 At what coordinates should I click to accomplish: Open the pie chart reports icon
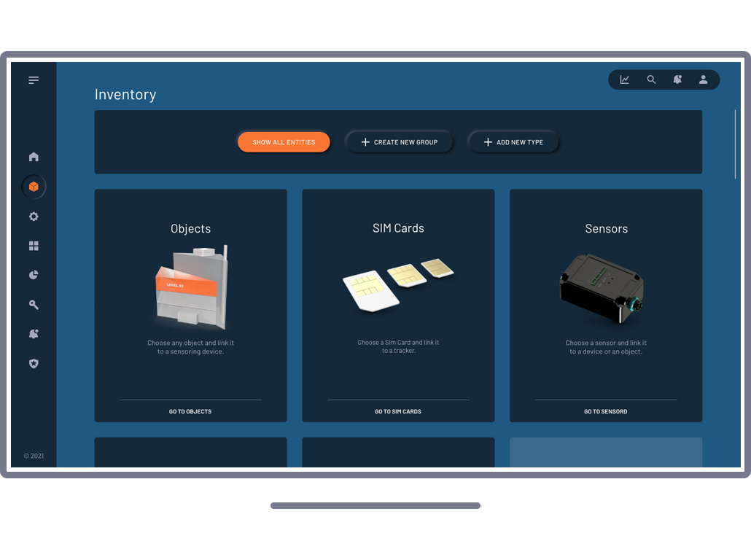[x=34, y=276]
